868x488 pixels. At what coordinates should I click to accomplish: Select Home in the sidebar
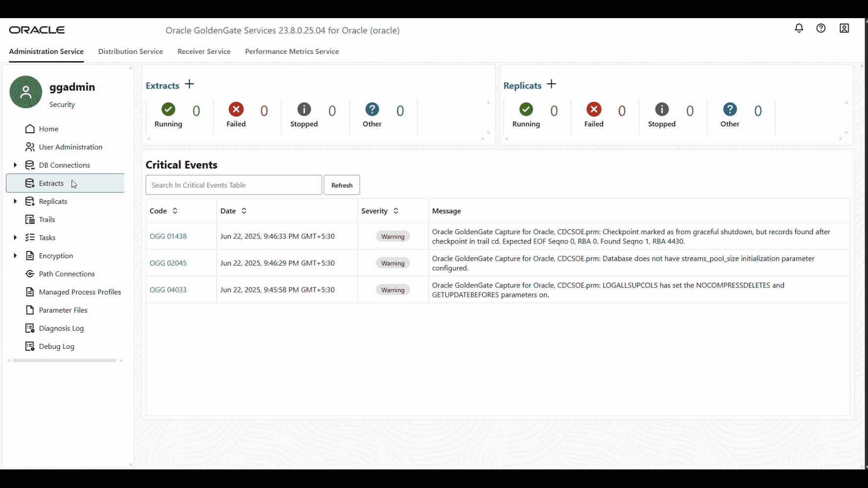(48, 128)
